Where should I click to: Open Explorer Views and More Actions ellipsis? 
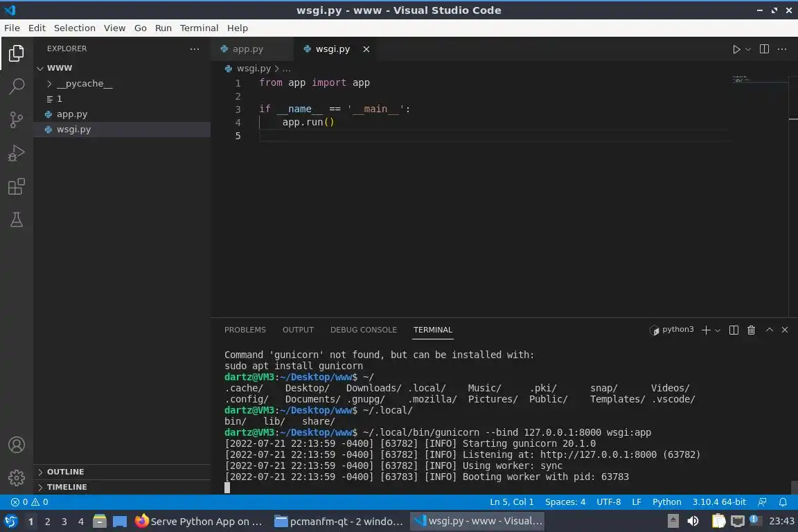pos(195,49)
